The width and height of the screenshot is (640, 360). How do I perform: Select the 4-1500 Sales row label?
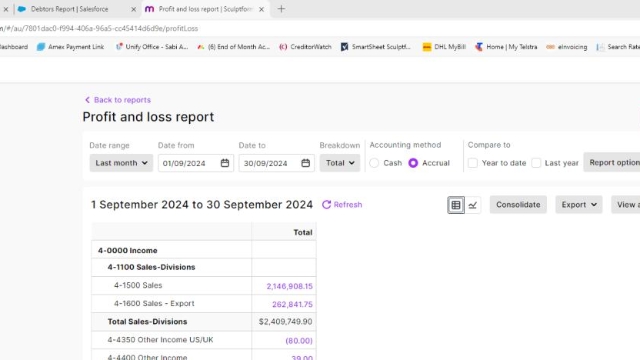click(x=138, y=285)
